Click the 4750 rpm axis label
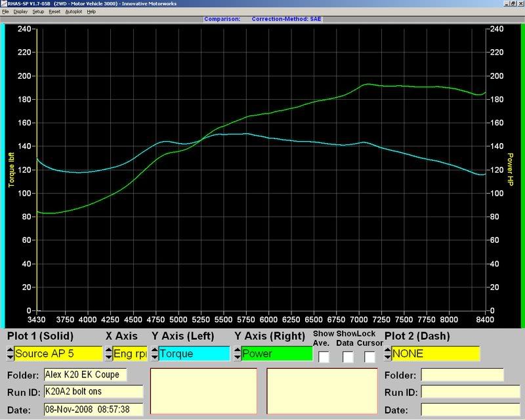The height and width of the screenshot is (420, 525). [x=156, y=320]
